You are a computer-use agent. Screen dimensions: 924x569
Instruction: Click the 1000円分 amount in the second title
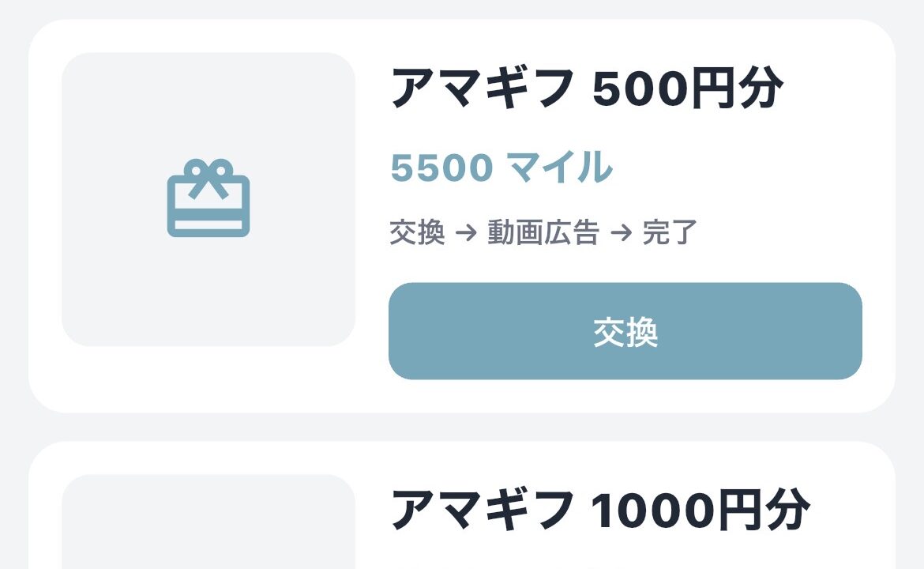click(700, 510)
